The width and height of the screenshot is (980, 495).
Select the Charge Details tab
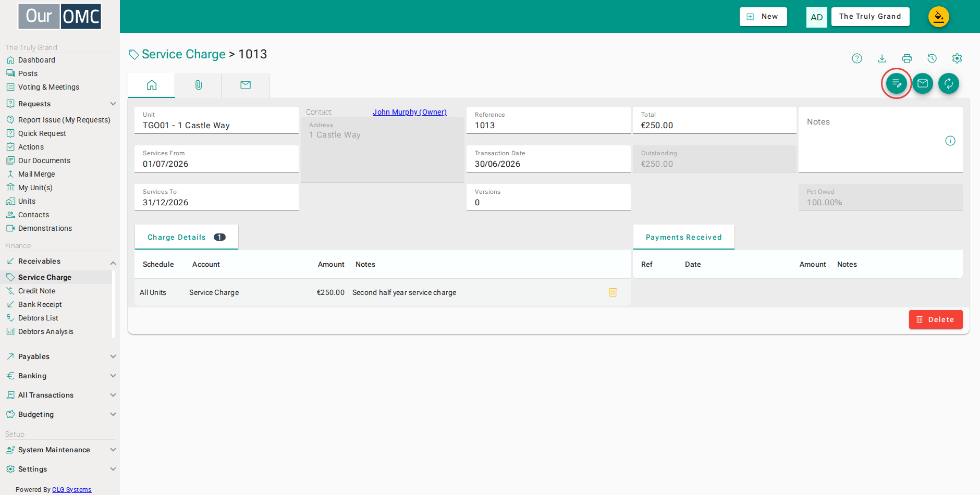tap(187, 237)
